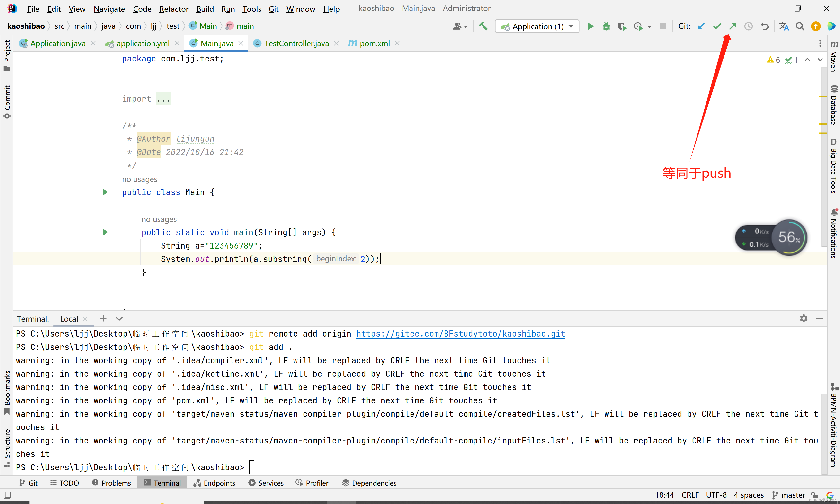Open Profiler tool window

(312, 483)
